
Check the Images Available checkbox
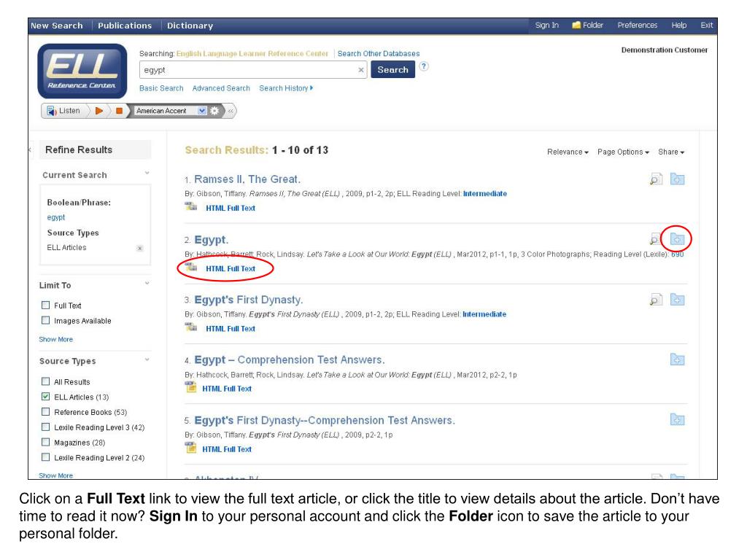point(46,321)
